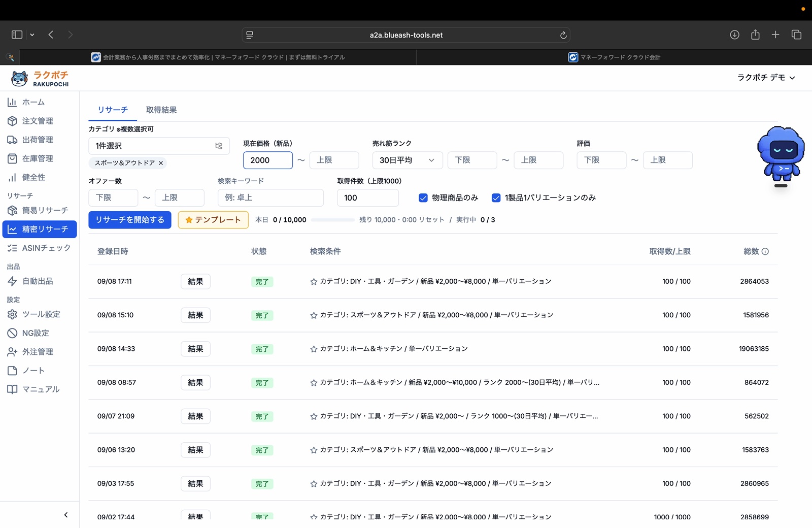Star the 09/08 14:33 search condition
The height and width of the screenshot is (528, 812).
(314, 349)
